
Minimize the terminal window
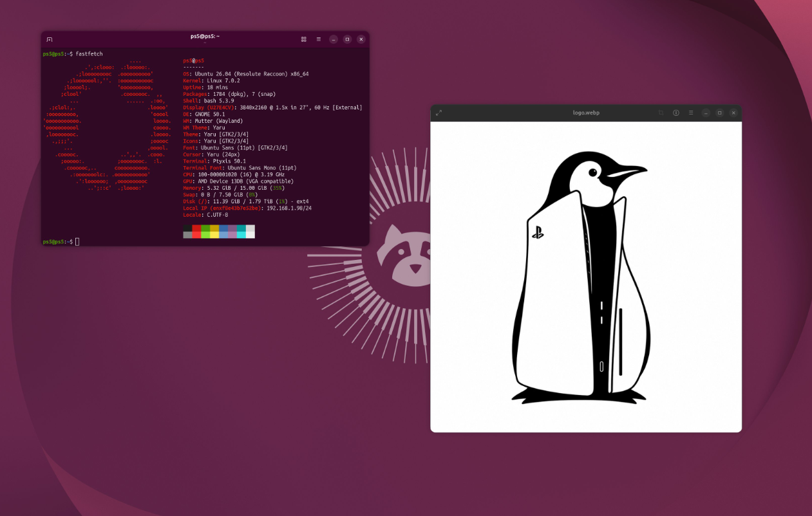pyautogui.click(x=334, y=39)
